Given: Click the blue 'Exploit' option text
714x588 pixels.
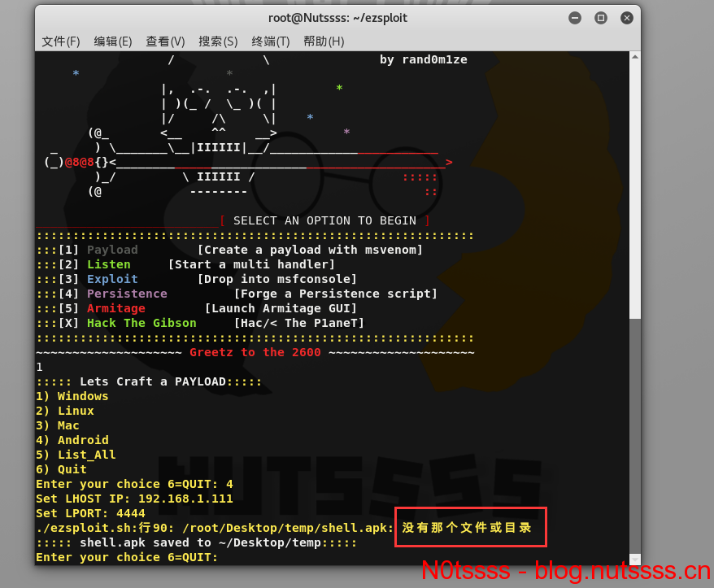Looking at the screenshot, I should pos(112,279).
